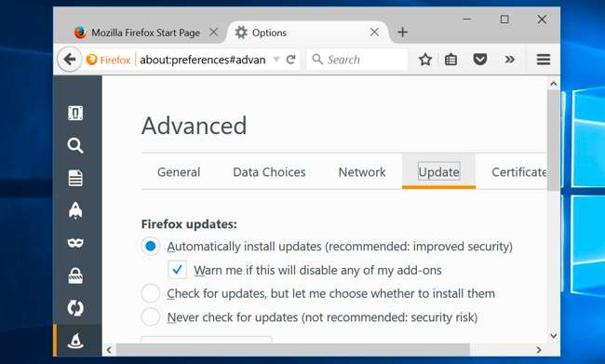Open the hamburger menu
Image resolution: width=605 pixels, height=364 pixels.
[x=544, y=60]
